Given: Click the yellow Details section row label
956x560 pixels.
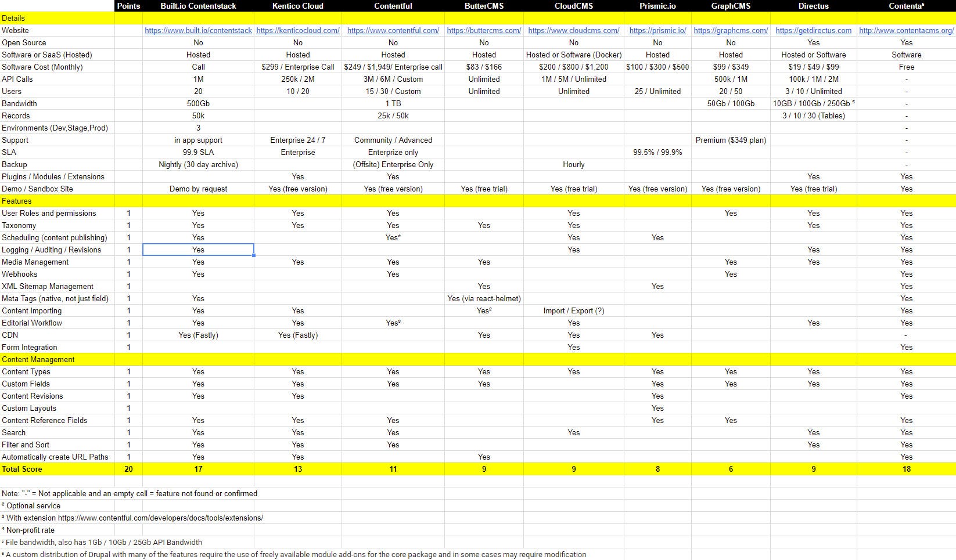Looking at the screenshot, I should pos(13,18).
